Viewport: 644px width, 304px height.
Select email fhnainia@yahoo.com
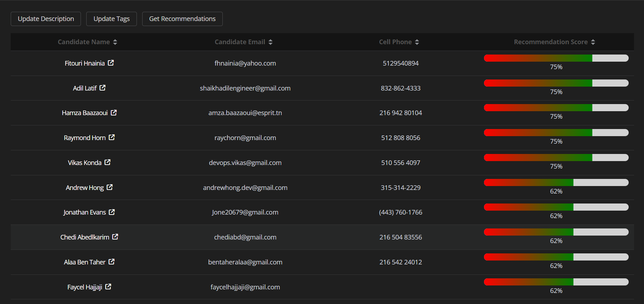tap(245, 63)
